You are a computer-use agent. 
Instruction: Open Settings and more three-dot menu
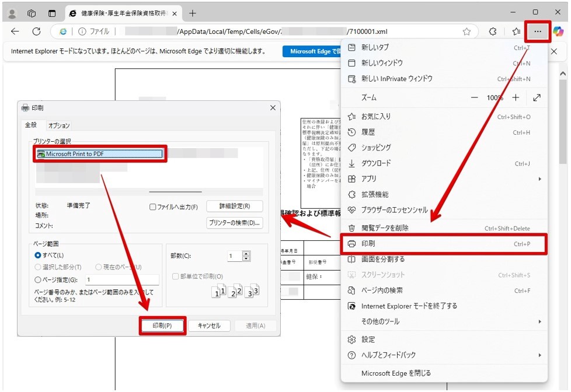[x=538, y=32]
